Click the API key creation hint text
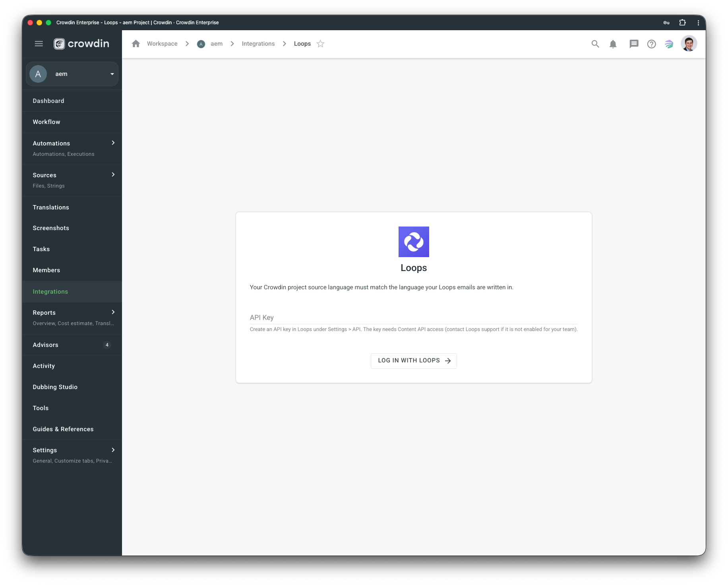Image resolution: width=728 pixels, height=585 pixels. click(x=414, y=329)
